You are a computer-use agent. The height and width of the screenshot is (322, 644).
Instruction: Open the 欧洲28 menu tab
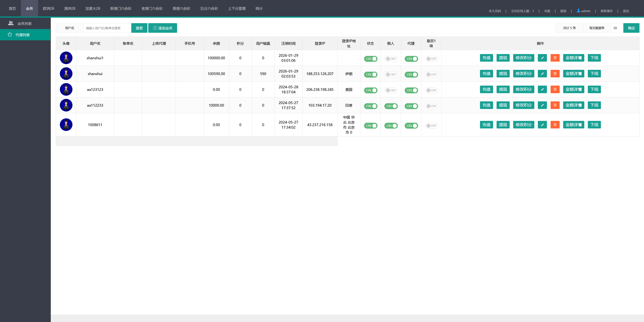tap(48, 9)
